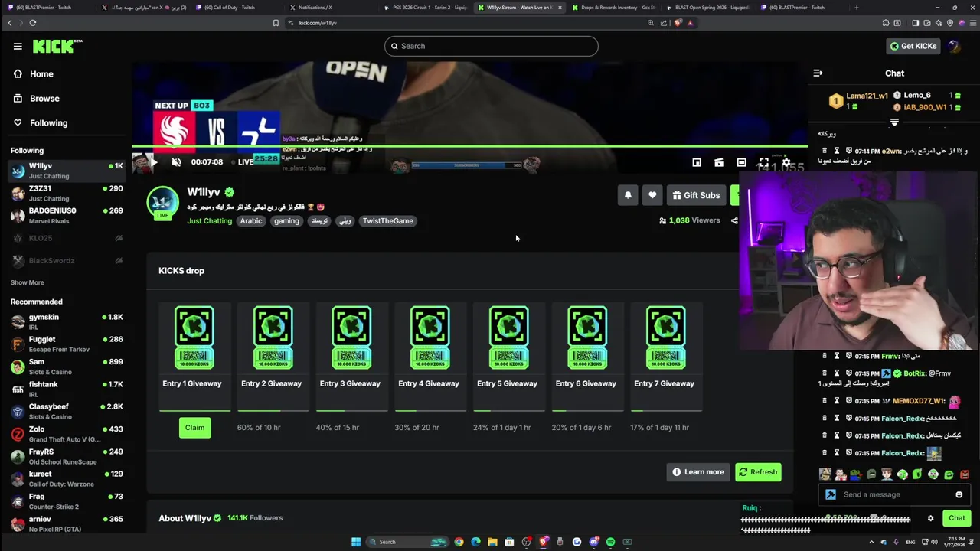Refresh the KICKS drop list
This screenshot has height=551, width=980.
coord(758,472)
